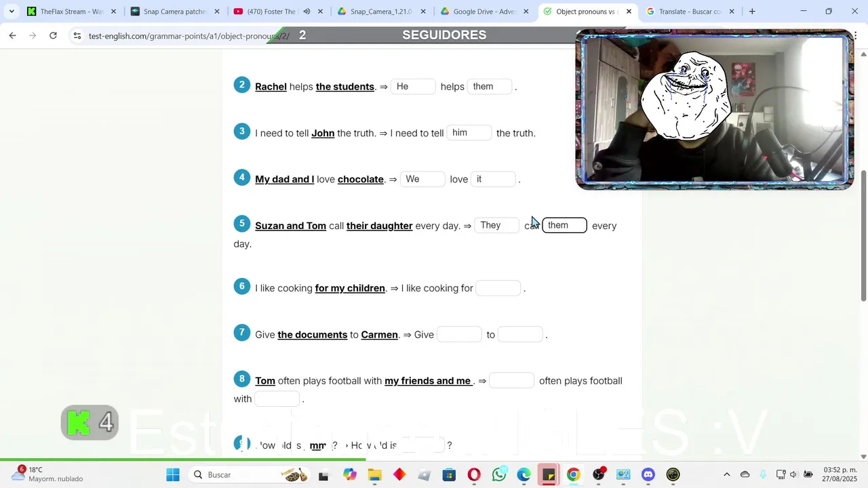Mute the audio on YouTube tab
This screenshot has height=488, width=868.
point(307,12)
